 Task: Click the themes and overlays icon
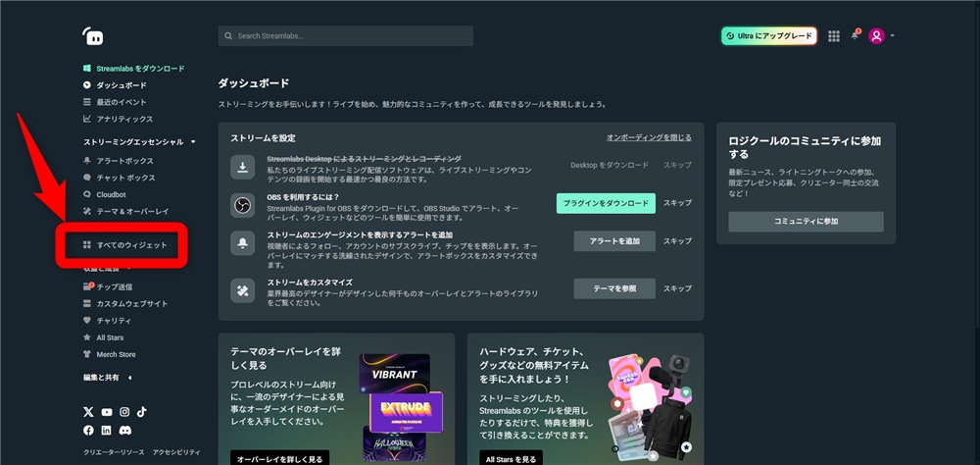click(x=87, y=212)
